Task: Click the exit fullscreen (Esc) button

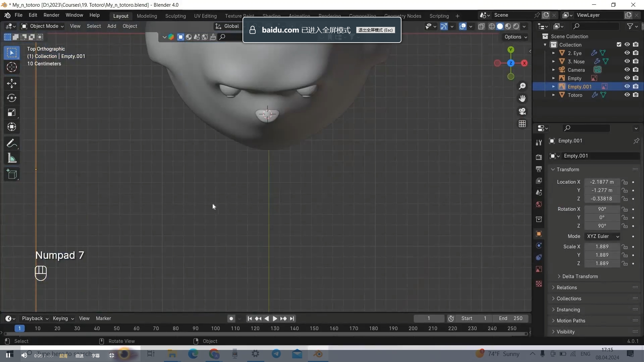Action: click(x=375, y=30)
